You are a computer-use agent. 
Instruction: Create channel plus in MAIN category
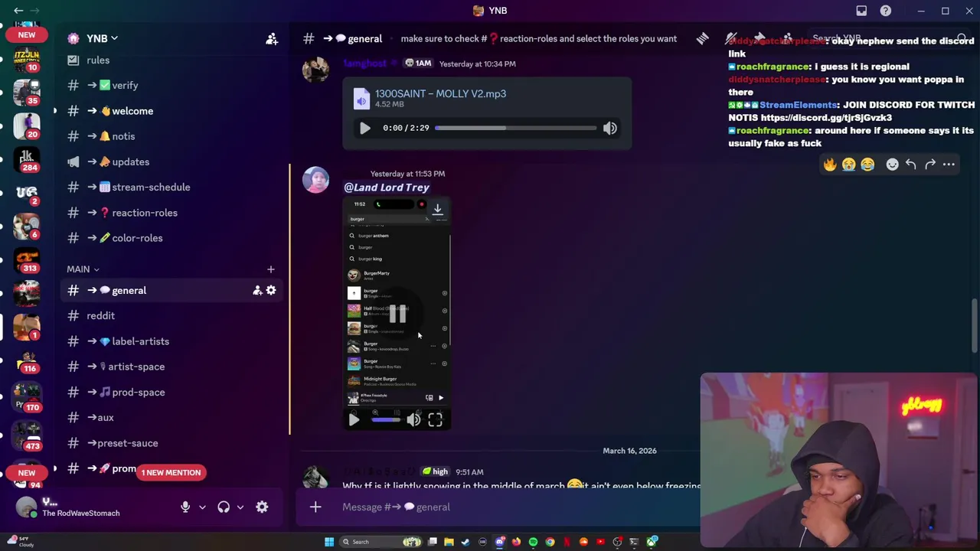(x=270, y=269)
